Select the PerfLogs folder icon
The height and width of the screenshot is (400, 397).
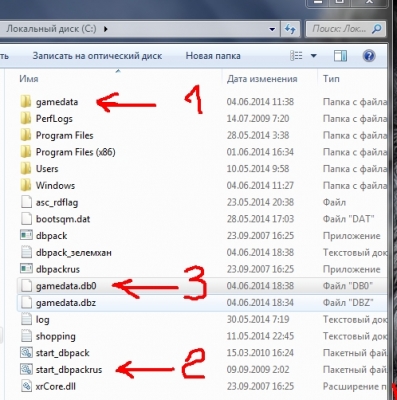coord(26,118)
